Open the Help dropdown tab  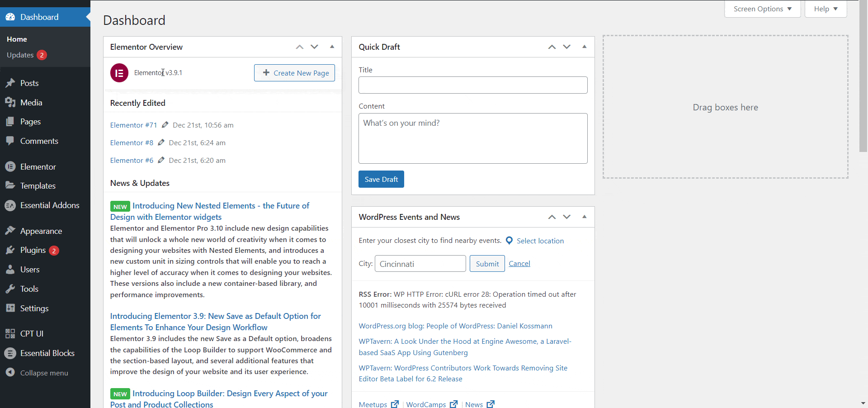pyautogui.click(x=826, y=9)
